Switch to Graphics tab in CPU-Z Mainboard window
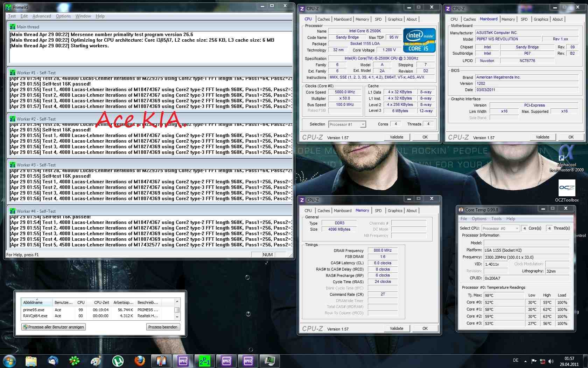 [x=541, y=19]
